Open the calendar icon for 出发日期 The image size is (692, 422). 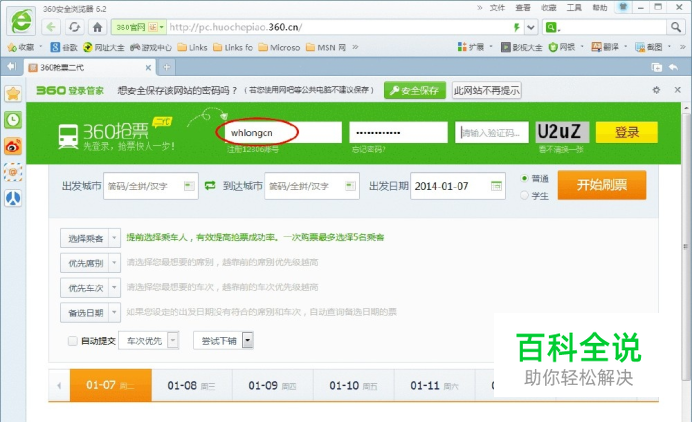click(x=496, y=186)
